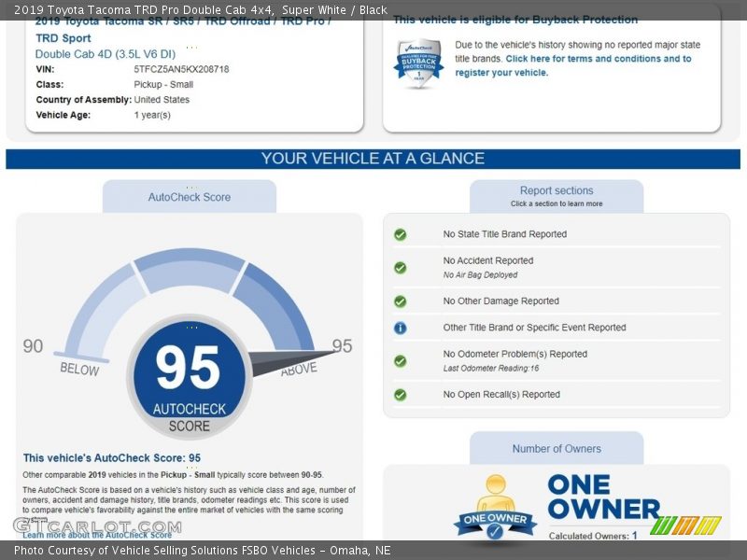Click green check beside No Accident Reported
The image size is (747, 560).
click(x=401, y=268)
